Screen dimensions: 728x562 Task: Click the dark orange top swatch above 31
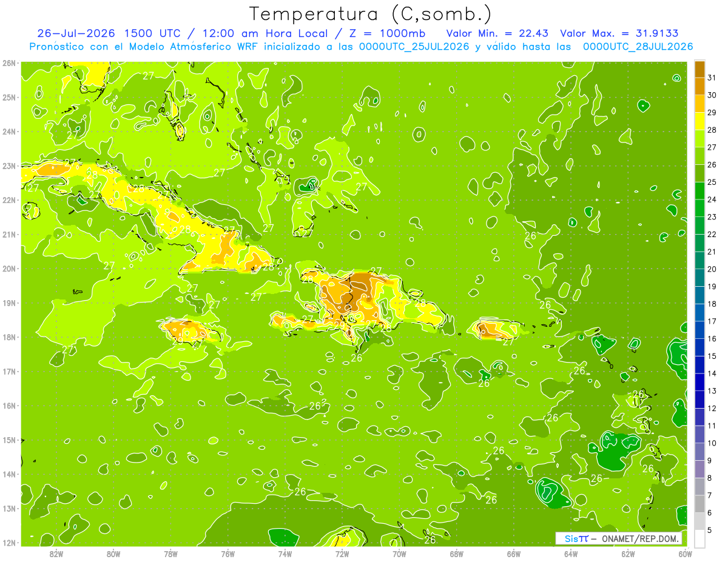point(699,69)
